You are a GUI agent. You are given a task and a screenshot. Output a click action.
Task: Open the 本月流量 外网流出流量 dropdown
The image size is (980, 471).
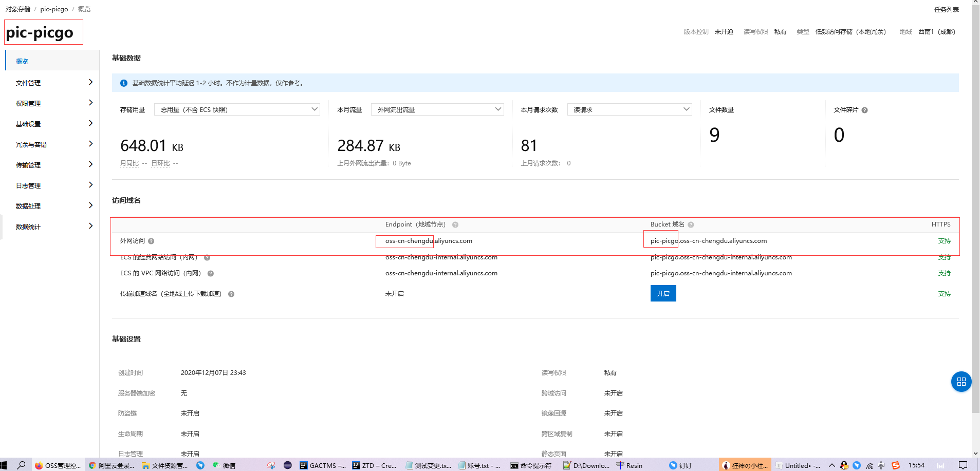point(437,109)
